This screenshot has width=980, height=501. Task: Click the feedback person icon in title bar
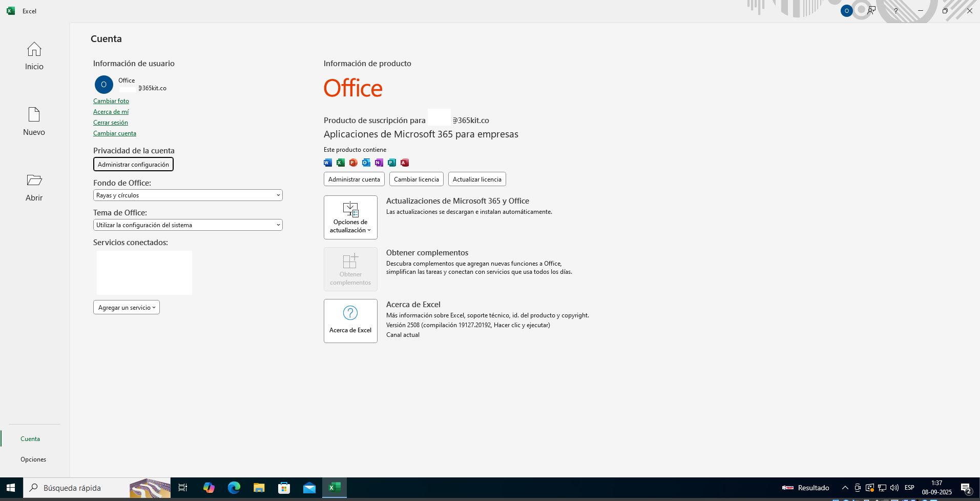pyautogui.click(x=871, y=11)
